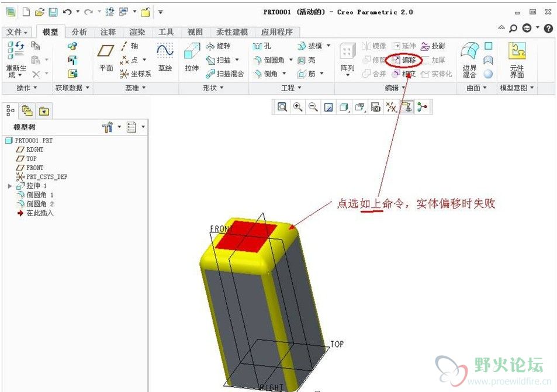Expand the 拉伸 1 tree node
The width and height of the screenshot is (557, 392).
pyautogui.click(x=10, y=186)
